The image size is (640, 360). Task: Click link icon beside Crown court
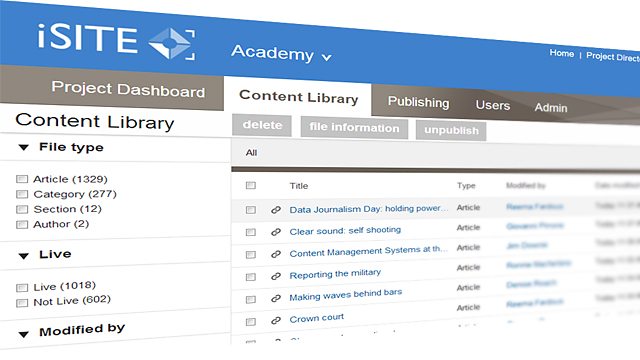coord(276,320)
